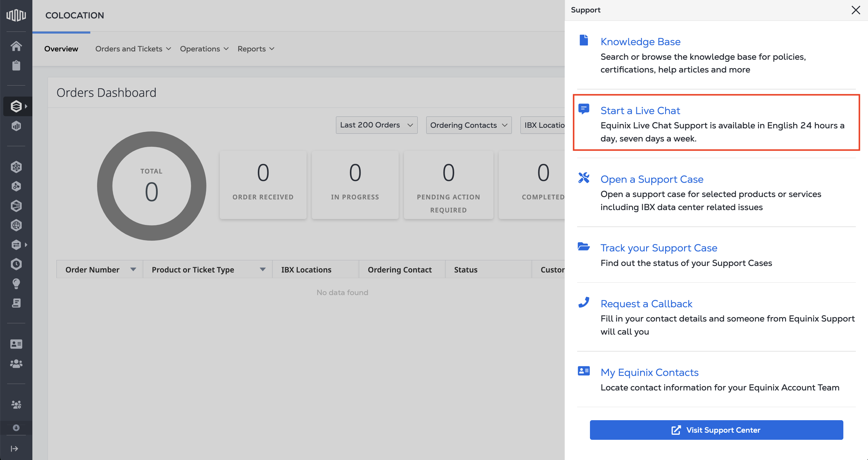Viewport: 868px width, 460px height.
Task: Switch to the Overview tab
Action: point(61,49)
